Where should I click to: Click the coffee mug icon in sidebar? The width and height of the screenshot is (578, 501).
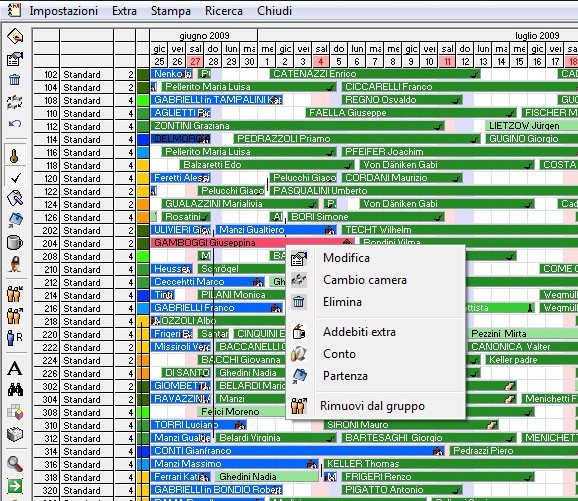(15, 243)
